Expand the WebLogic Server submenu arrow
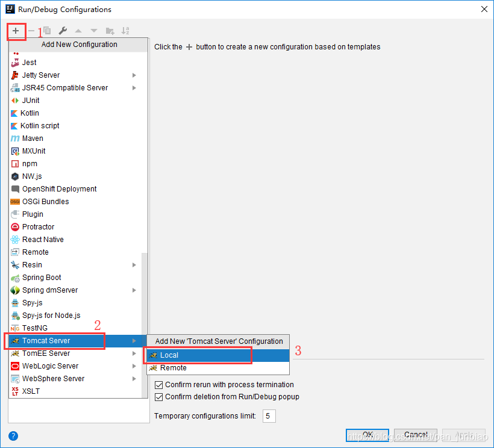494x448 pixels. [134, 366]
